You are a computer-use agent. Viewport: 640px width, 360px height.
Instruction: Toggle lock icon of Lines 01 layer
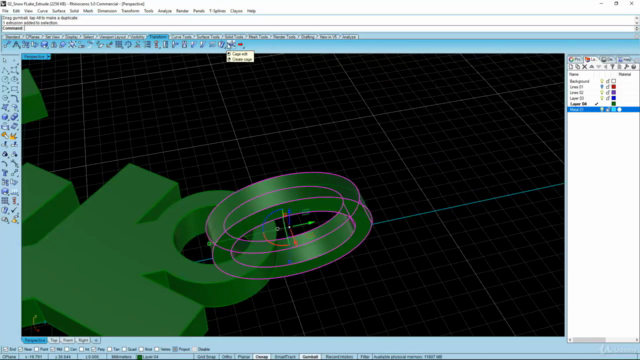(608, 87)
